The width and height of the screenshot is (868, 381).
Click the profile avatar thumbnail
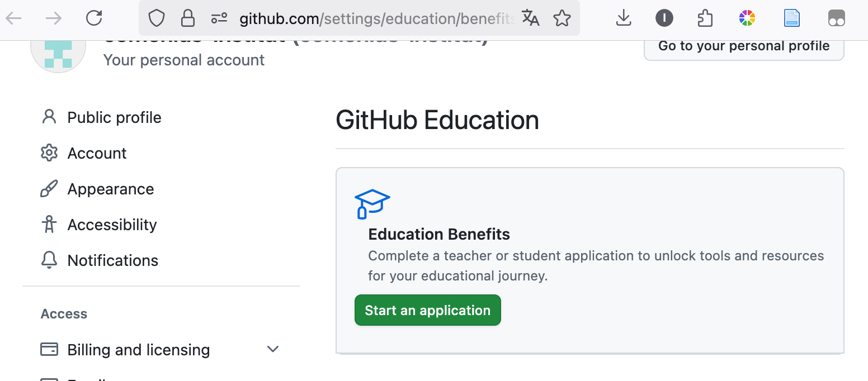(x=58, y=53)
